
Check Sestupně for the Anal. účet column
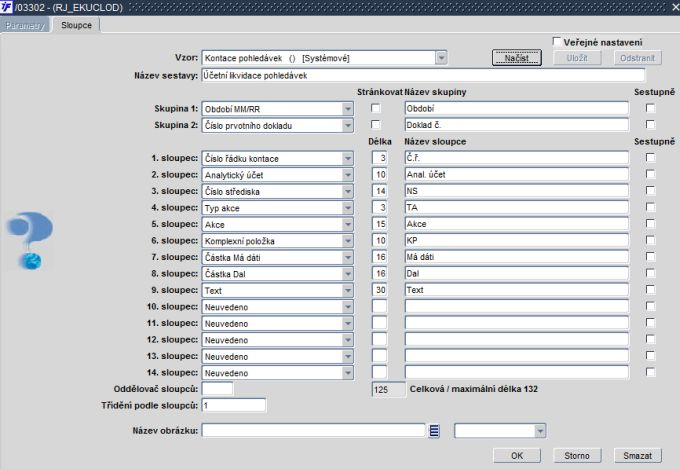(650, 174)
